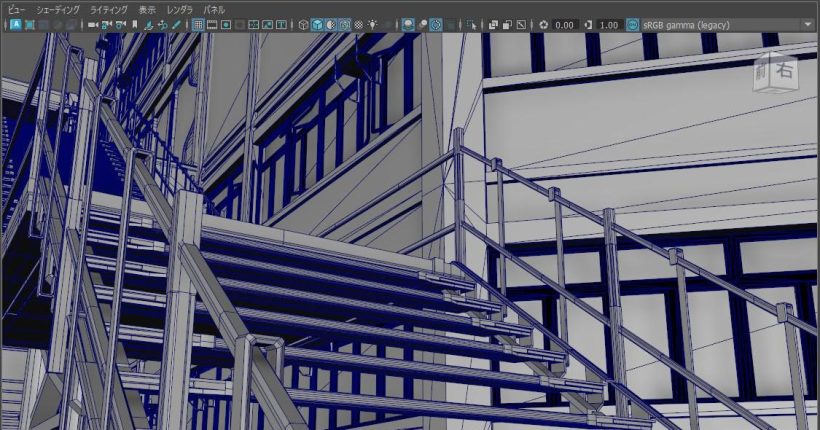Click the 前 face of the View Cube
This screenshot has height=430, width=820.
point(762,72)
